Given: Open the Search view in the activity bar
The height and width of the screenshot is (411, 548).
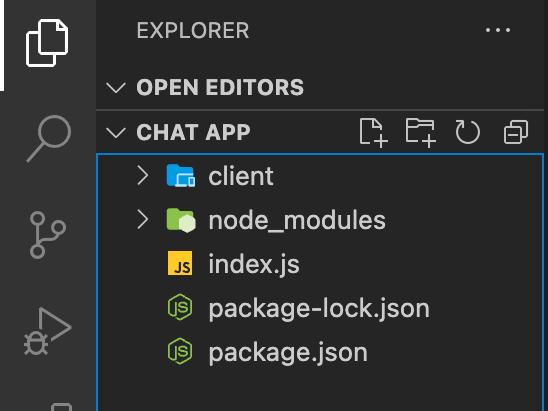Looking at the screenshot, I should [x=49, y=139].
